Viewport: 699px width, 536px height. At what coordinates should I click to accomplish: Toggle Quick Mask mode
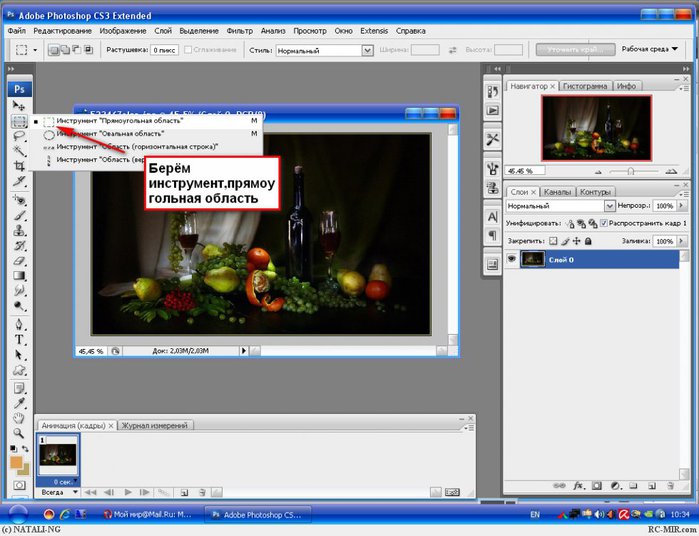[19, 485]
